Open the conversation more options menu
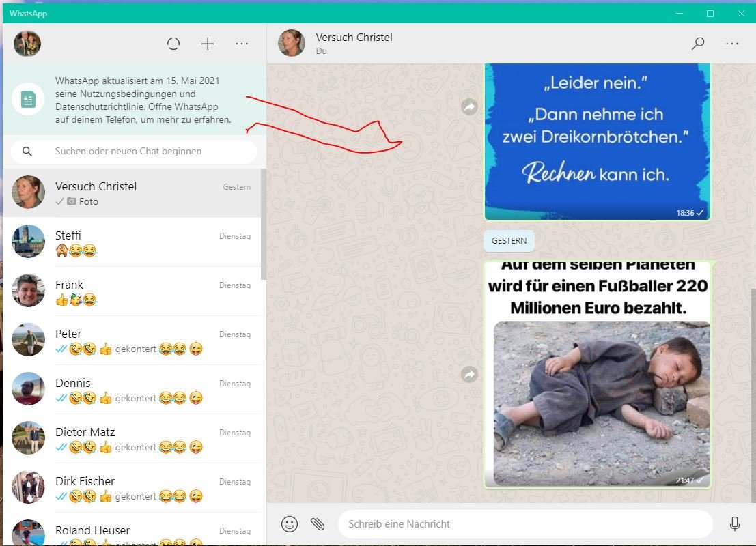The image size is (756, 546). tap(732, 44)
